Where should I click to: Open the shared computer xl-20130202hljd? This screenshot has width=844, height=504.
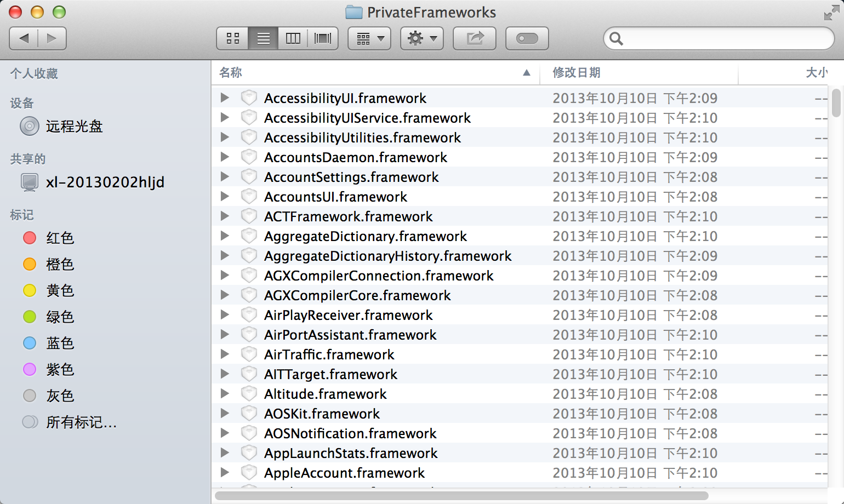[92, 182]
